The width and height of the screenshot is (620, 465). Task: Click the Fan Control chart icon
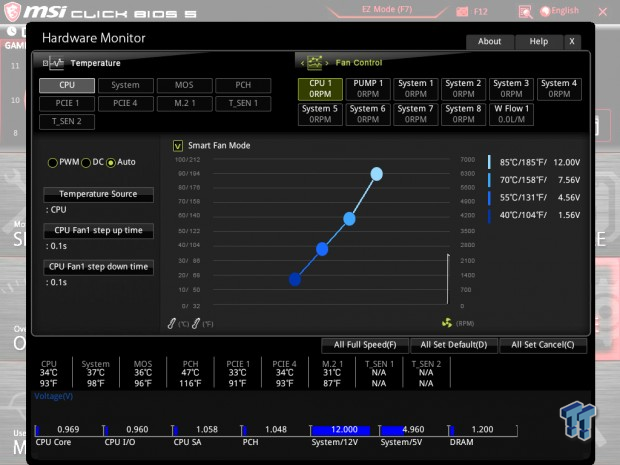(315, 62)
